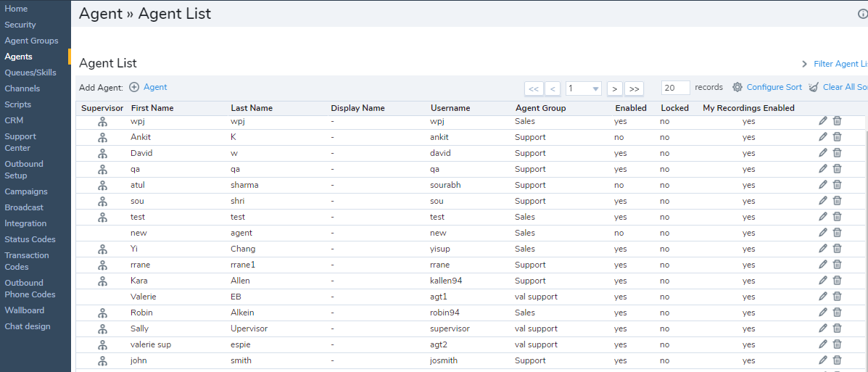Go to the first page of records

point(534,88)
